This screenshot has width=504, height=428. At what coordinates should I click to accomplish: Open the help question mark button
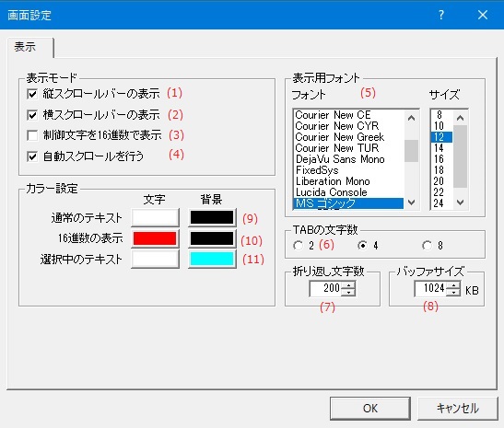(x=441, y=15)
